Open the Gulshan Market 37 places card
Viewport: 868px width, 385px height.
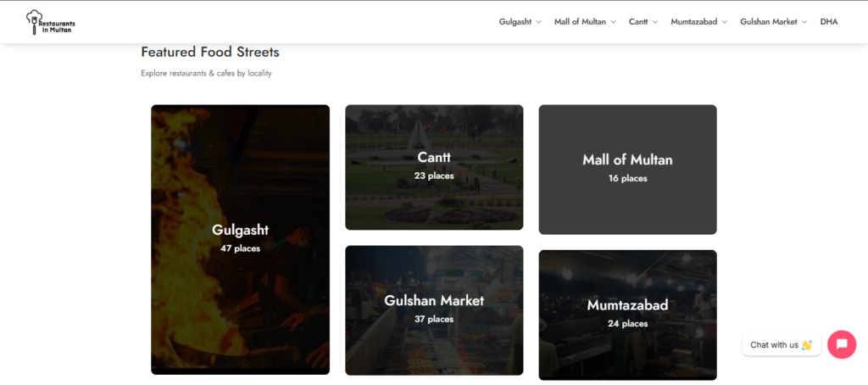point(434,310)
